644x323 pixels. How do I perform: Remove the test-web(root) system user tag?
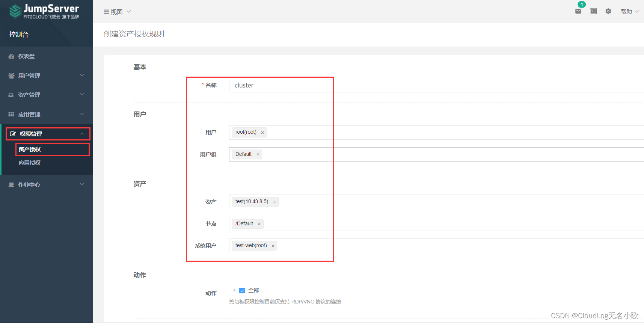coord(273,246)
